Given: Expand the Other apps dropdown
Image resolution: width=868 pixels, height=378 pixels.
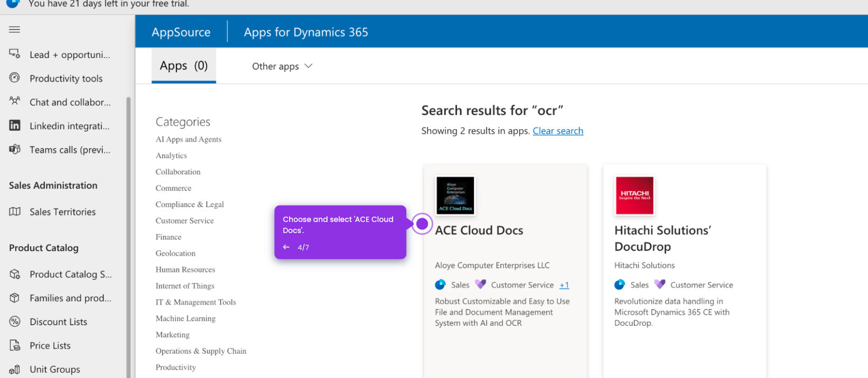Looking at the screenshot, I should (282, 66).
